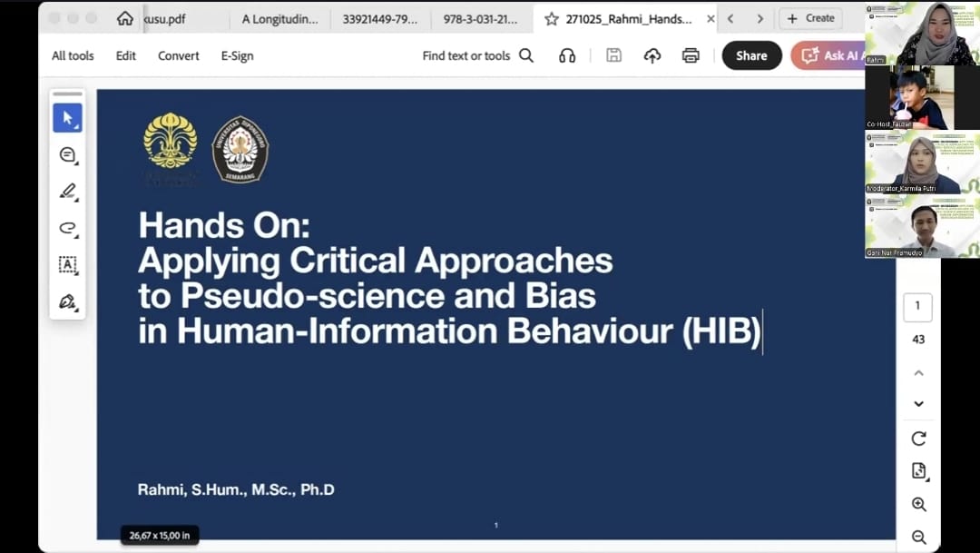Open the sign/fill signature tool
This screenshot has height=553, width=980.
pos(67,301)
